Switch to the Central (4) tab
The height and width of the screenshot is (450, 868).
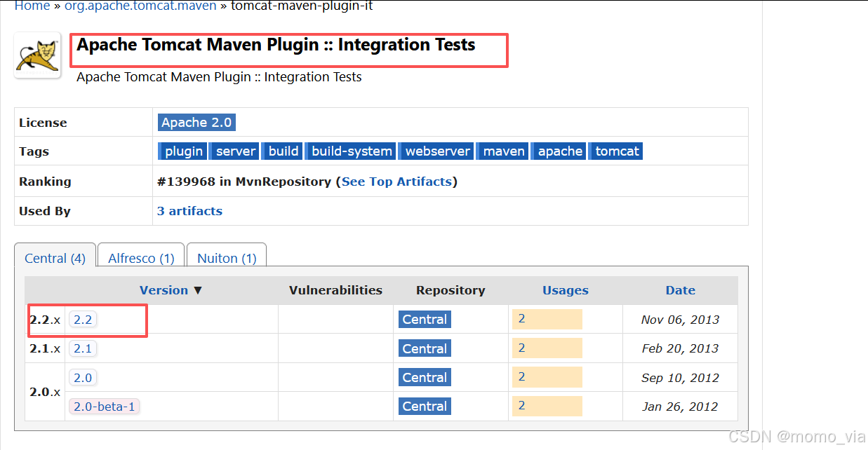55,258
